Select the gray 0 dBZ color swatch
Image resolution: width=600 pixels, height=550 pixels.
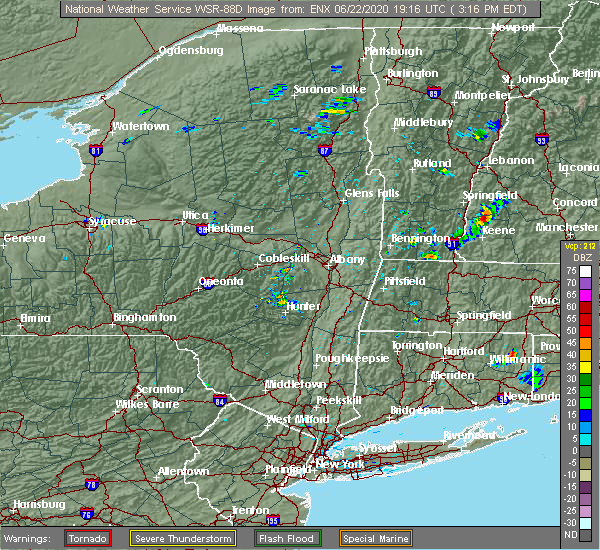[585, 451]
